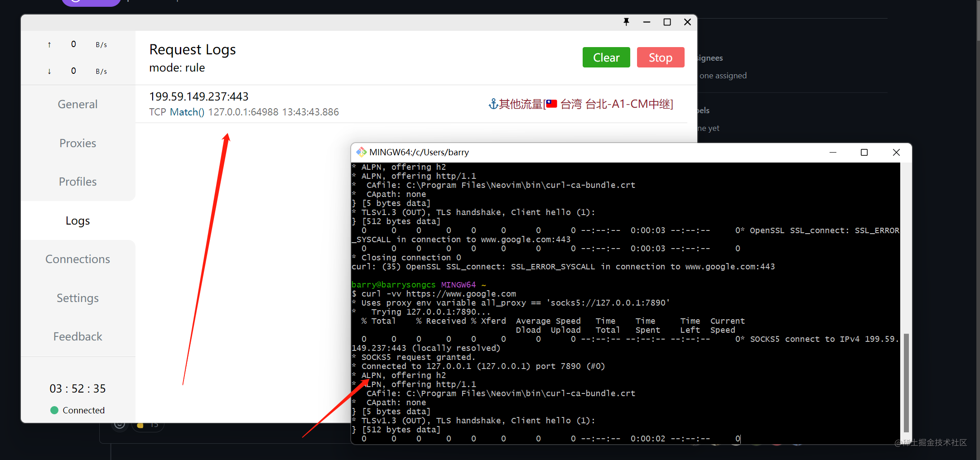Click the barry@barrysongcs prompt in terminal
Viewport: 980px width, 460px height.
(393, 285)
